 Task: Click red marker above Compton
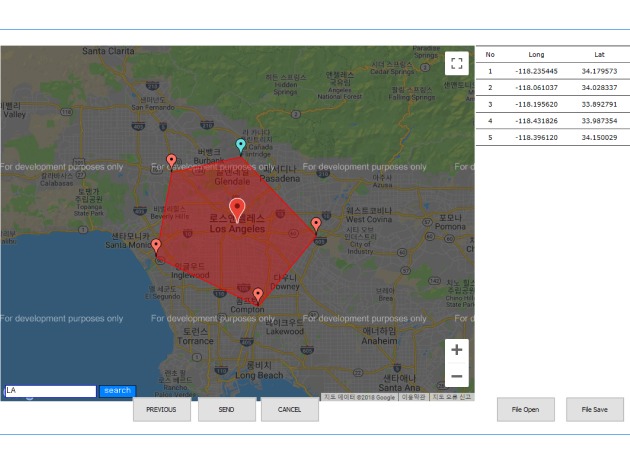[258, 295]
